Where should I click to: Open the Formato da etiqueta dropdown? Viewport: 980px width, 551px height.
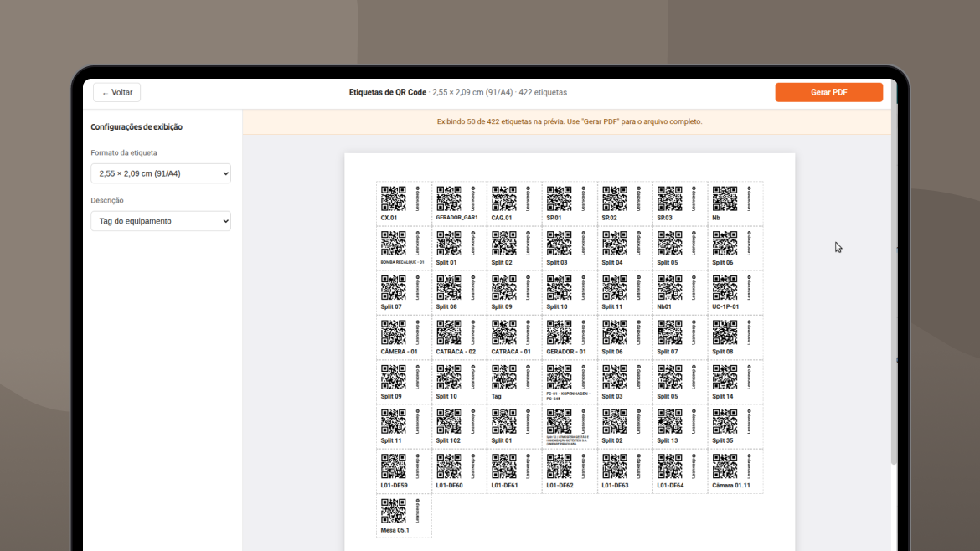(x=161, y=173)
